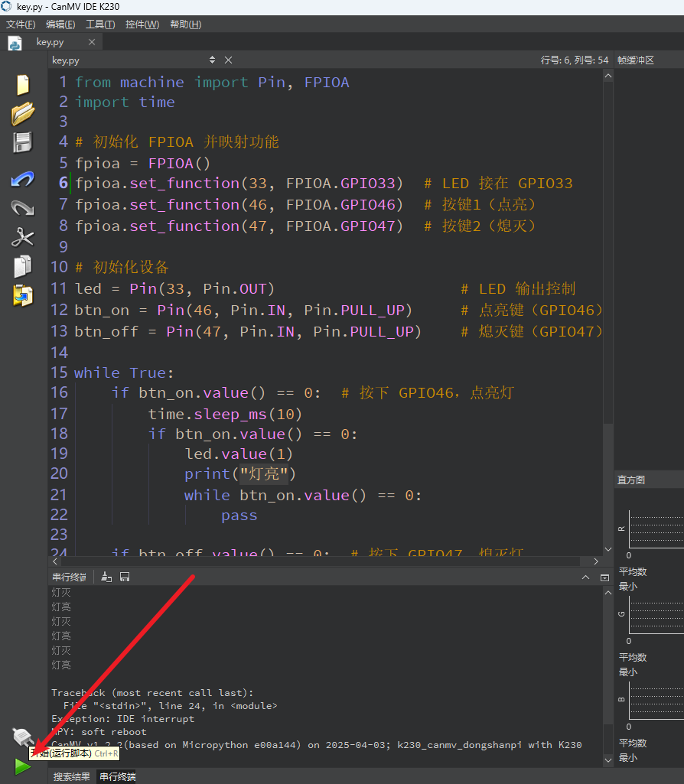Save serial terminal output to file

pyautogui.click(x=125, y=577)
